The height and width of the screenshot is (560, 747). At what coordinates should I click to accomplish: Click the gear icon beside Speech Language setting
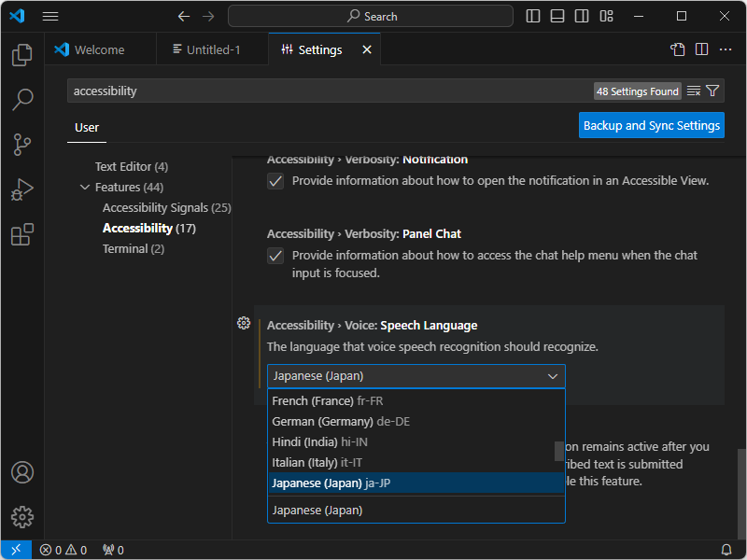[244, 323]
